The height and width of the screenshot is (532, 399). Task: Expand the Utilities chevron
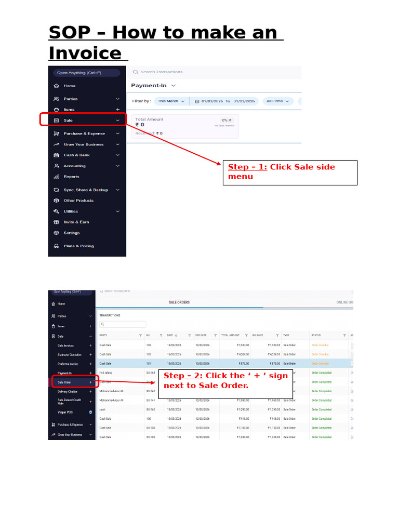[x=118, y=211]
